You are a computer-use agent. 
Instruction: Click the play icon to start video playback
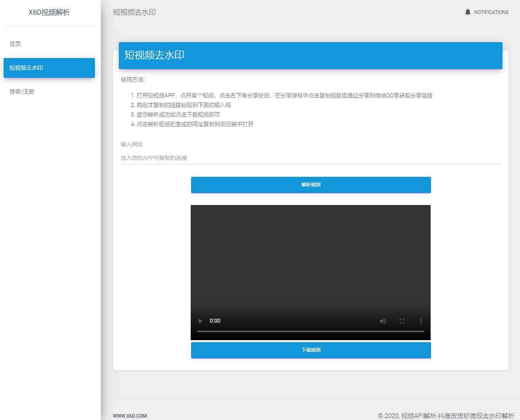200,321
